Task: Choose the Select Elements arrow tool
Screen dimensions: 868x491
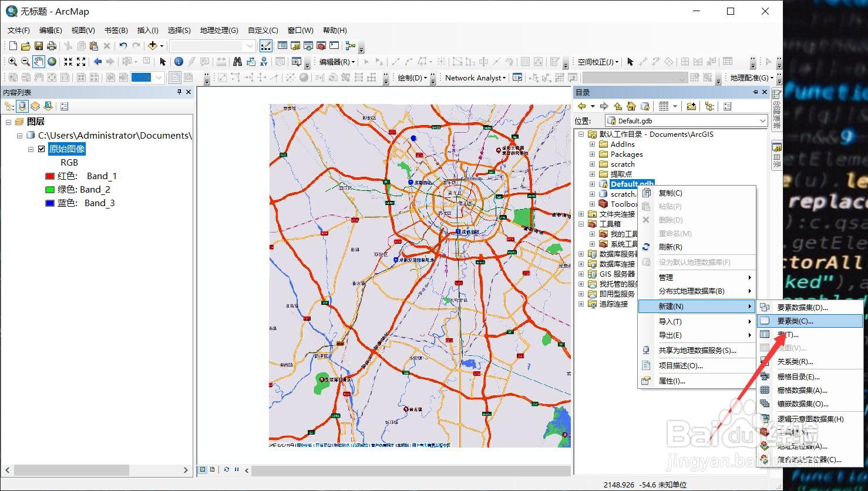Action: 163,62
